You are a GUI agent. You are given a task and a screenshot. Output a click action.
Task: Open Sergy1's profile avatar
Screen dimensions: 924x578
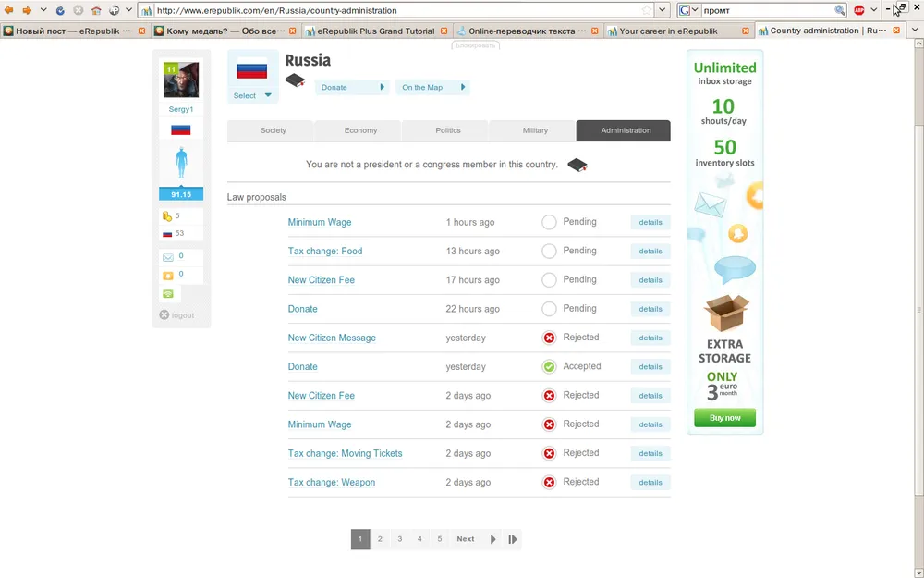(181, 80)
